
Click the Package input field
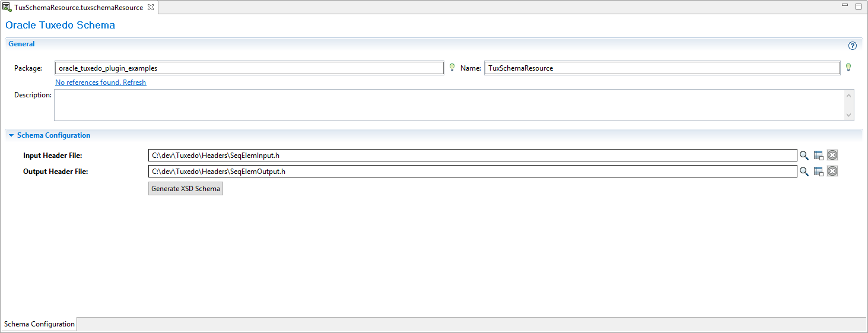(x=249, y=68)
